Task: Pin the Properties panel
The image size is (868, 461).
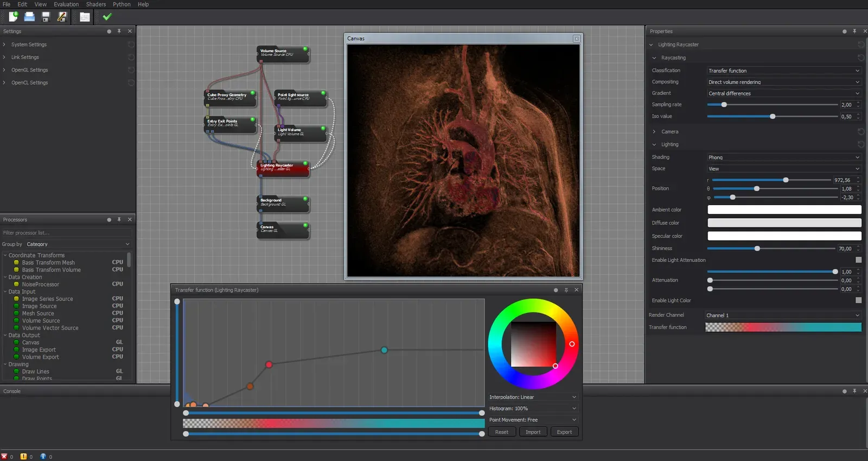Action: pos(854,31)
